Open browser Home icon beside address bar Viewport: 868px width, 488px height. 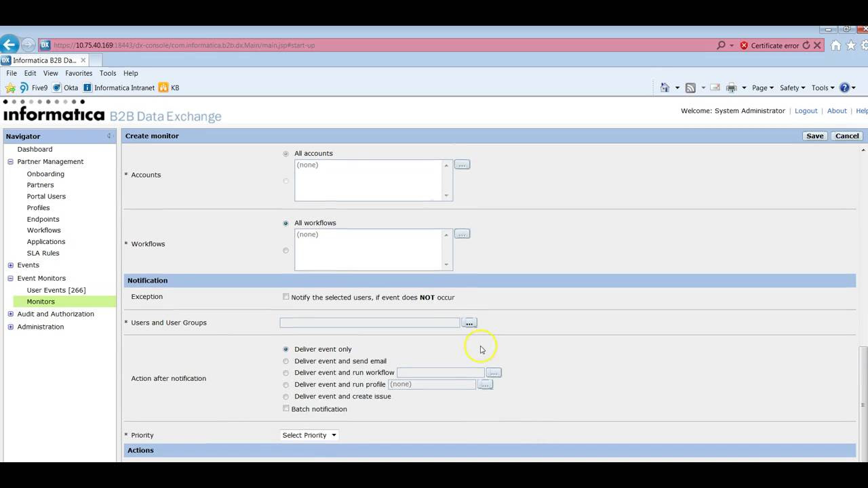[x=835, y=45]
